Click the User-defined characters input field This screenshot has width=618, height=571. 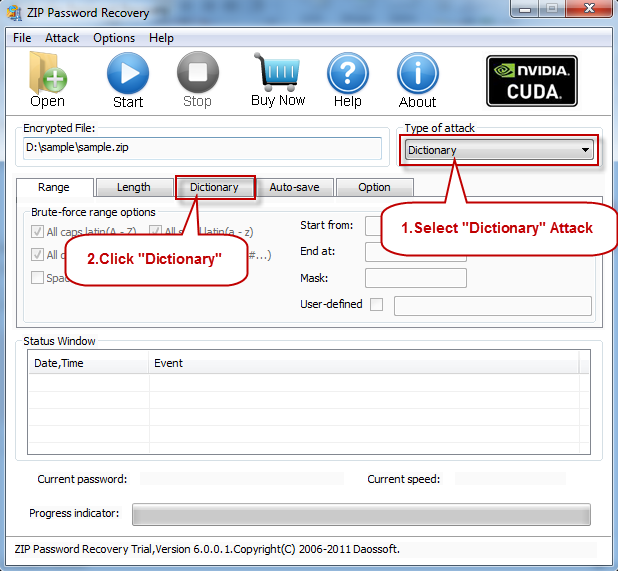(493, 306)
